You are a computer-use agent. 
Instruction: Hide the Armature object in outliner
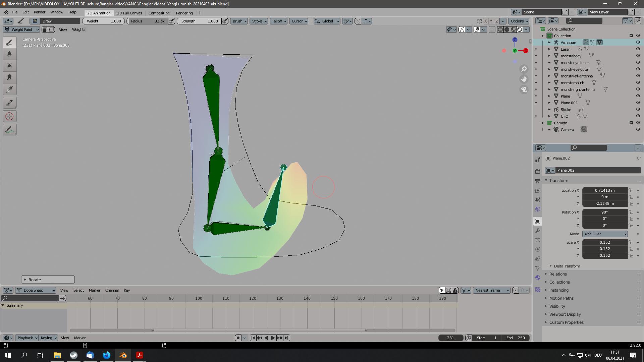[x=638, y=42]
